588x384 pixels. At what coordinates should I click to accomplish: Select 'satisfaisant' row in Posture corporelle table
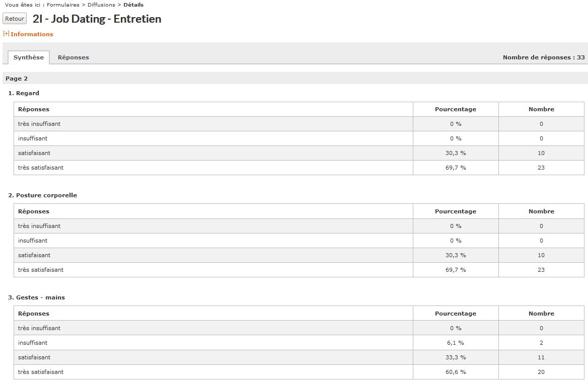[299, 255]
